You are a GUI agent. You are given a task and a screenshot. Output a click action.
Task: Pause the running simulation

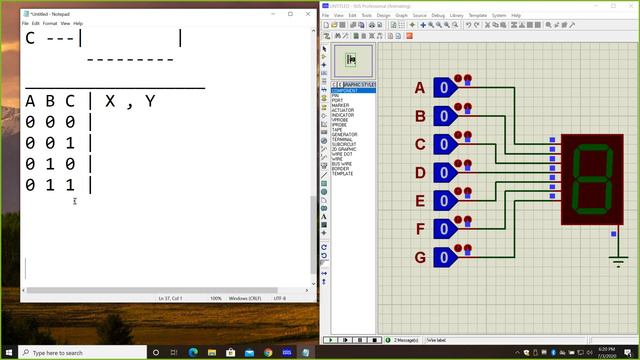pyautogui.click(x=360, y=340)
